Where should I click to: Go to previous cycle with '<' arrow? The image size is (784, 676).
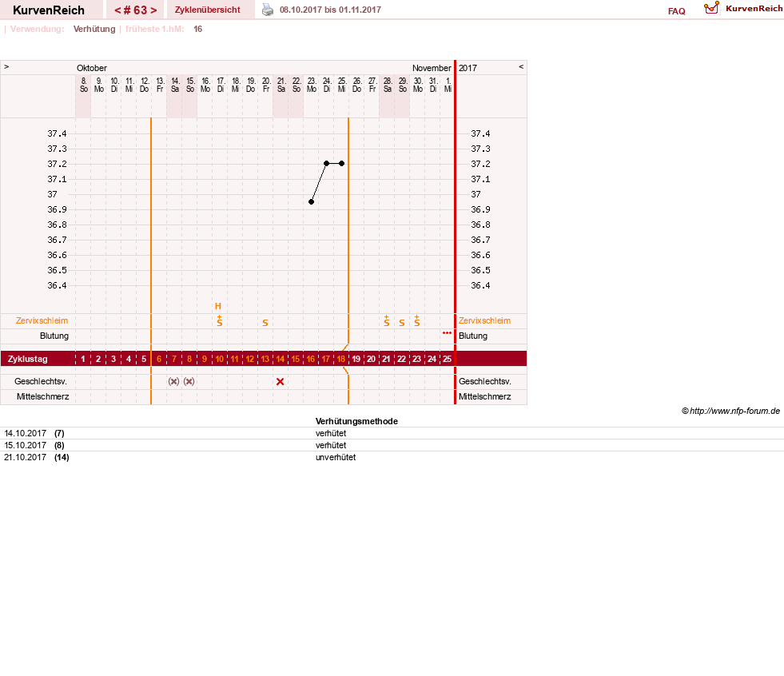tap(118, 10)
